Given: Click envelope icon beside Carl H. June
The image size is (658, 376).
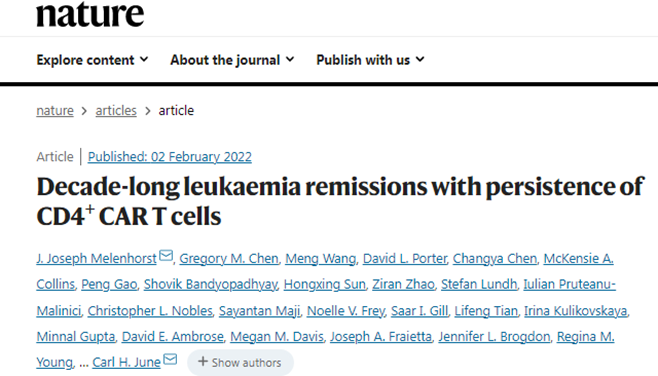Looking at the screenshot, I should pos(170,359).
